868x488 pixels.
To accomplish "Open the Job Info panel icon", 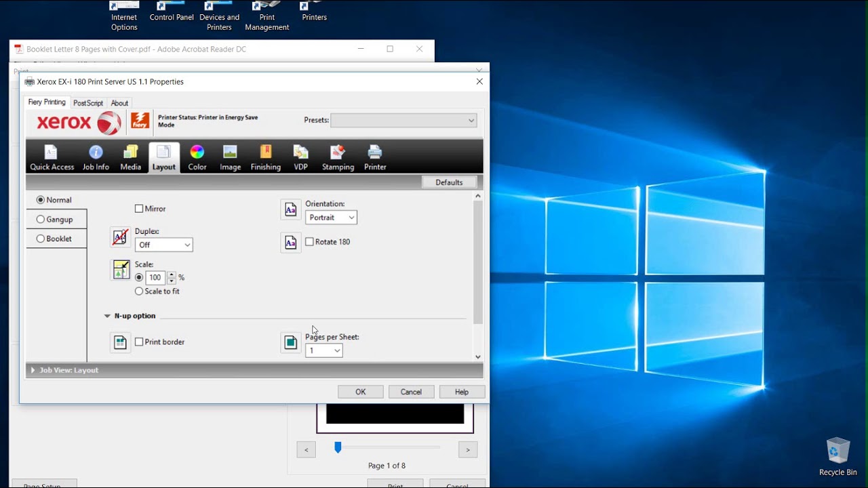I will (x=96, y=157).
